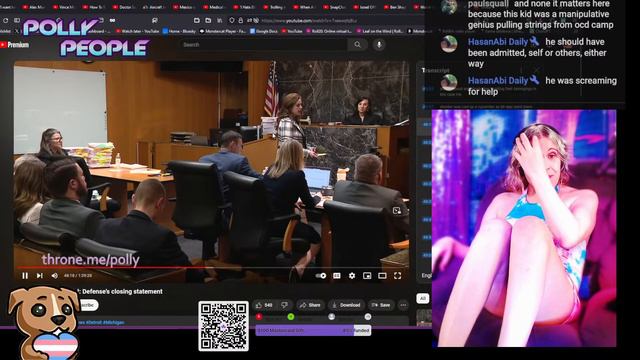640x360 pixels.
Task: Click the paulsquall chat username
Action: click(488, 4)
